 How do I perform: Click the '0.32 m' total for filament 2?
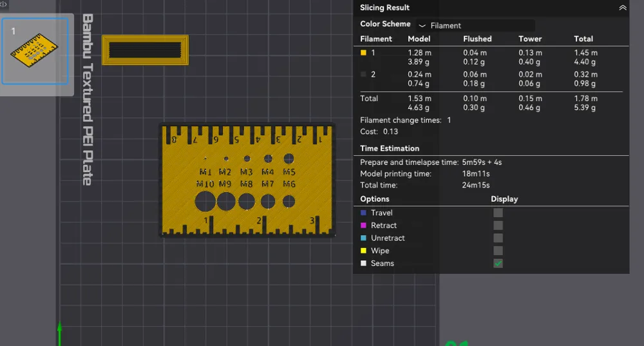[585, 74]
